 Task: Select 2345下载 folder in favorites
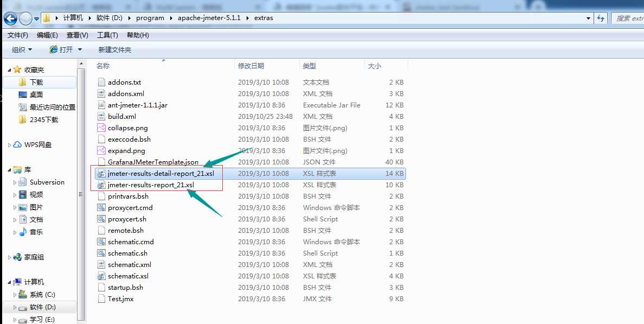[x=44, y=119]
